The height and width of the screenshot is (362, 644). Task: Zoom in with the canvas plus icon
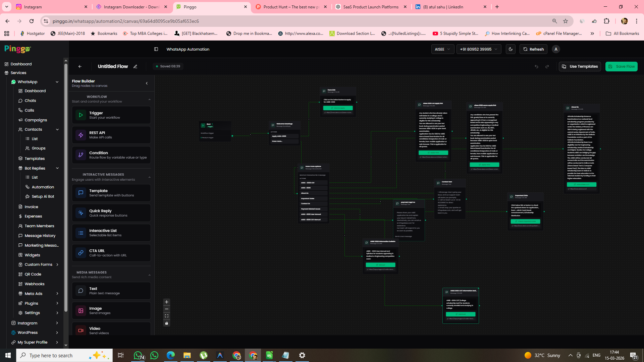(167, 302)
